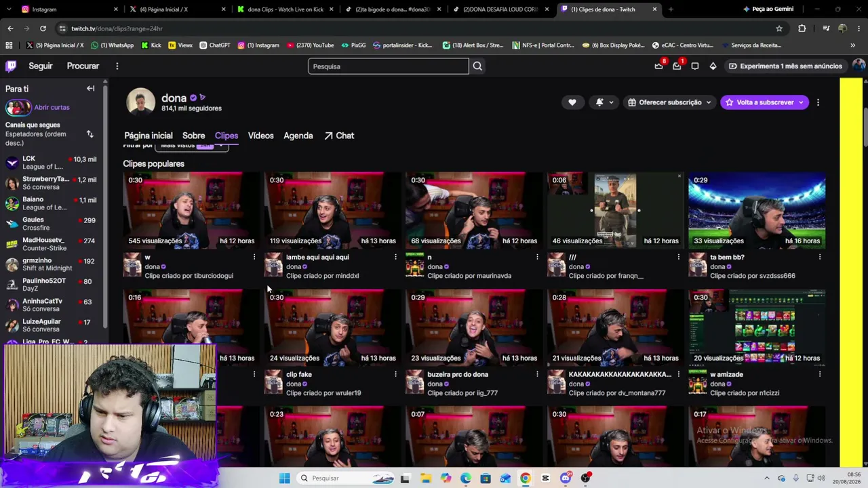This screenshot has height=488, width=868.
Task: Open options for clip 'ta bem bb?'
Action: pyautogui.click(x=820, y=257)
